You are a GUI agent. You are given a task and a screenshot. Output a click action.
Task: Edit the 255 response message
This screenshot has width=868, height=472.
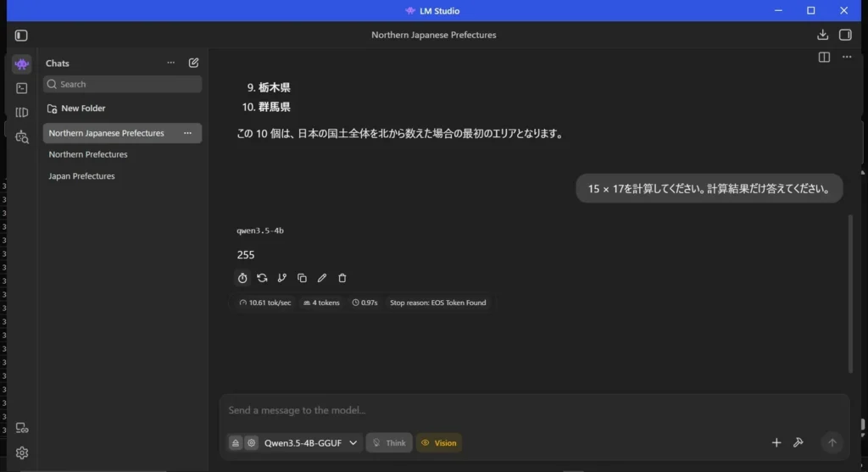[x=321, y=278]
